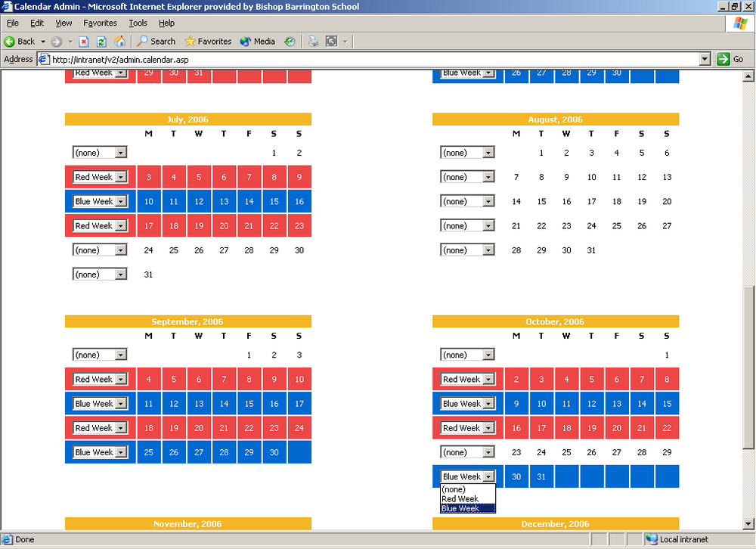Open week dropdown for first August row
Screen dimensions: 756x549
tap(467, 153)
